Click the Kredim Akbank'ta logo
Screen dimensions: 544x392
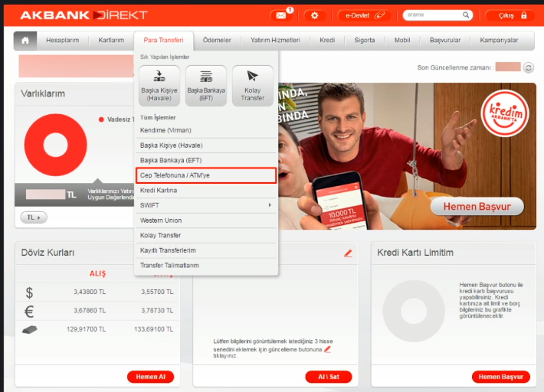click(x=505, y=113)
